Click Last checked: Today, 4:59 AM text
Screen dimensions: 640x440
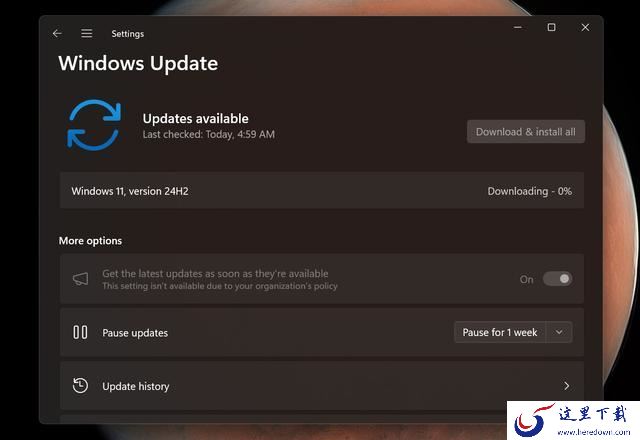tap(209, 134)
